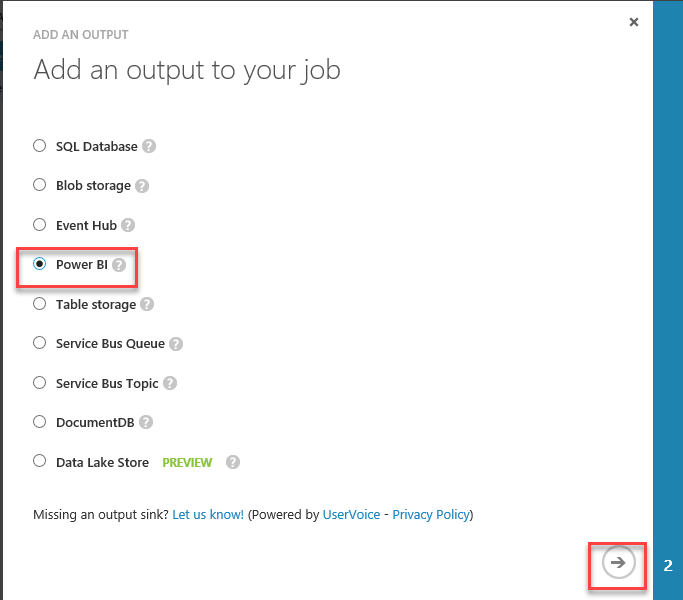
Task: Show help for Service Bus Queue
Action: pos(176,344)
